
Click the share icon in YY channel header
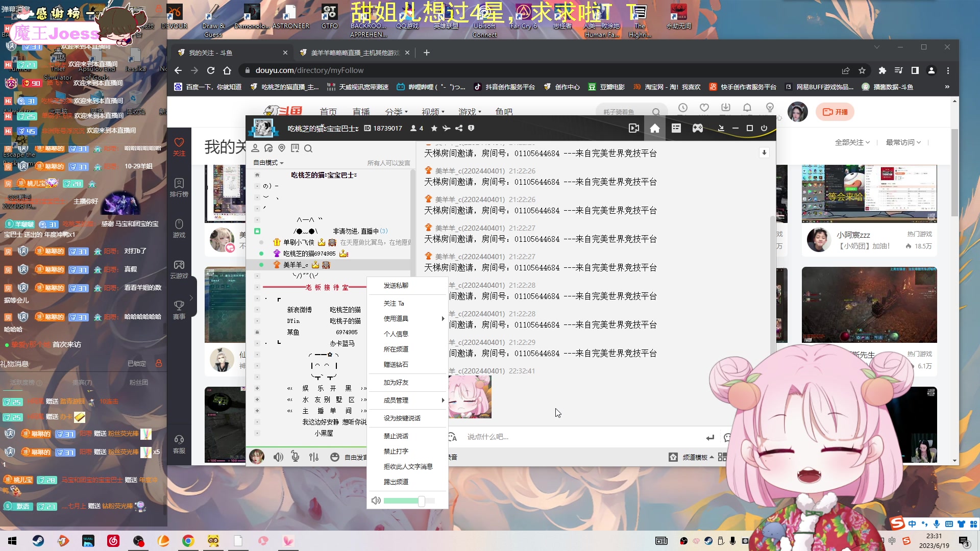click(x=459, y=129)
